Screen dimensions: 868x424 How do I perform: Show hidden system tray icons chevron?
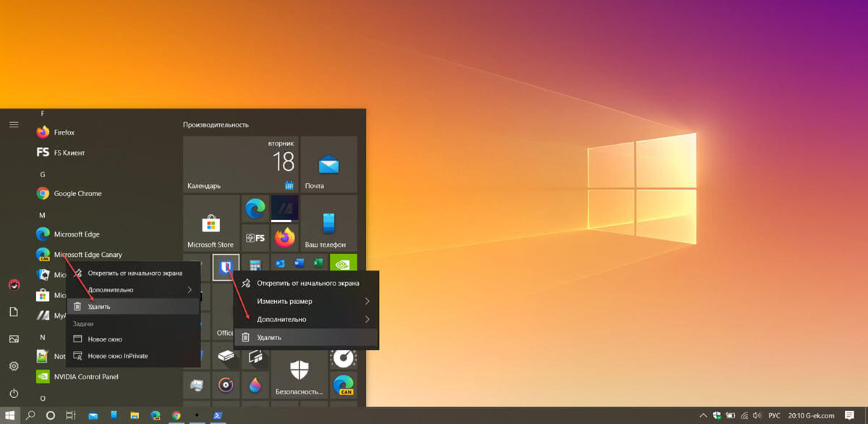[x=703, y=416]
